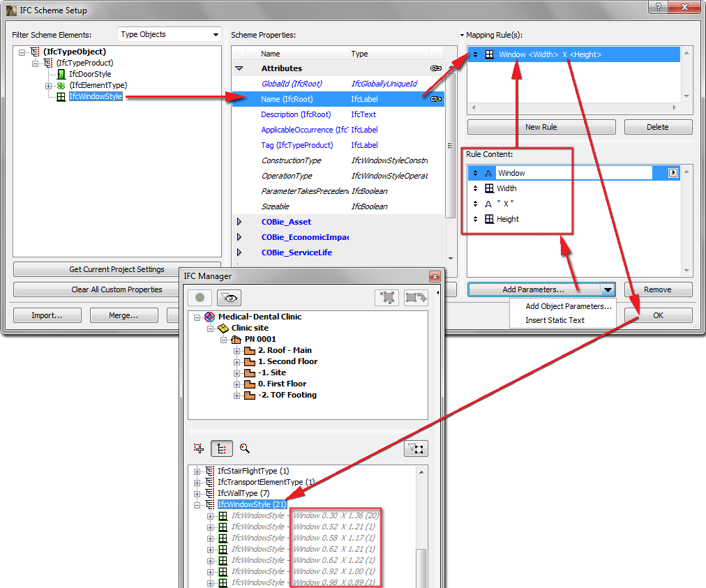Viewport: 706px width, 588px height.
Task: Collapse the (IfcTypeObject) tree node
Action: click(22, 52)
